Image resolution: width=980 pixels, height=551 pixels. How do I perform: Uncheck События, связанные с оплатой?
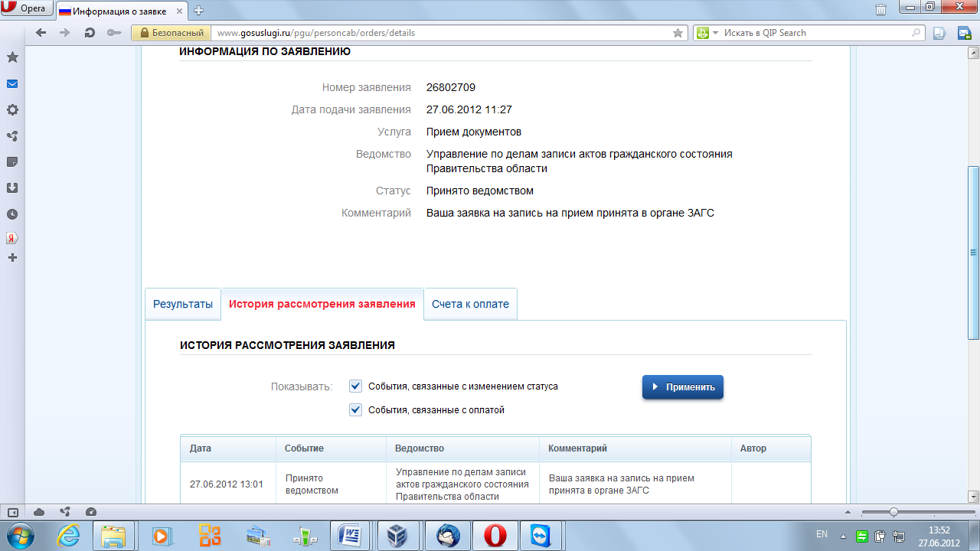(355, 409)
